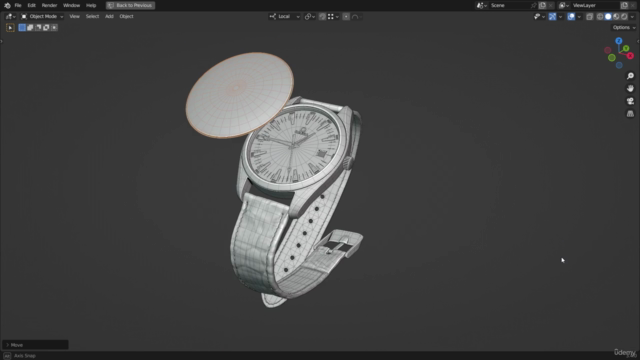Click the negative X axis gizmo circle
Viewport: 640px width, 360px height.
pos(608,50)
